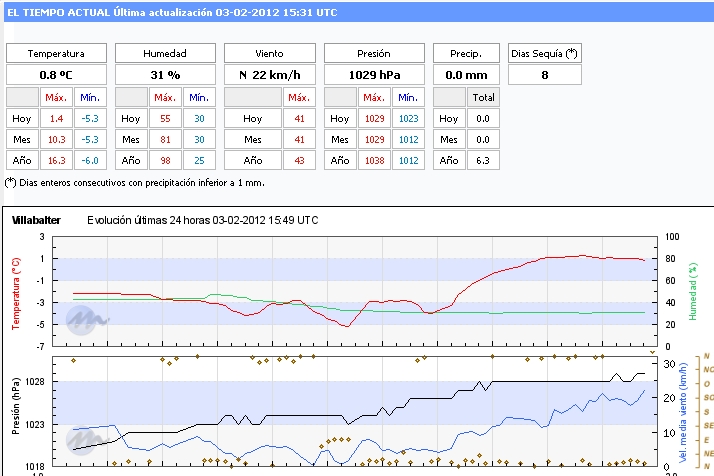Click the watermark logo in the pressure chart

coord(87,438)
